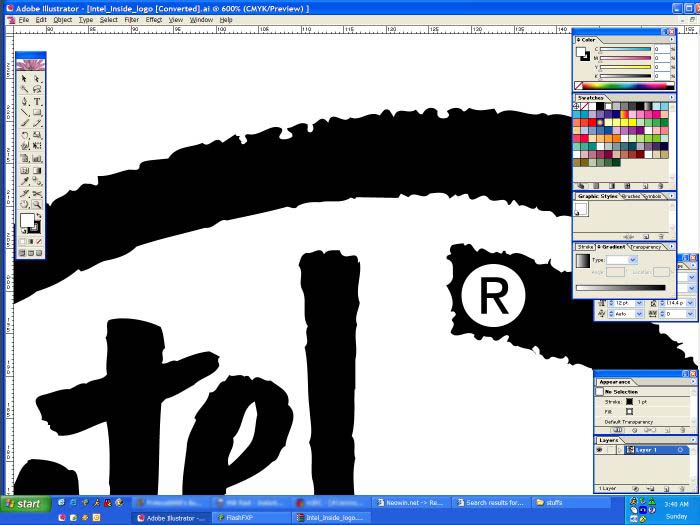Pick the Eyedropper tool
Screen dimensions: 700x525
[x=25, y=181]
